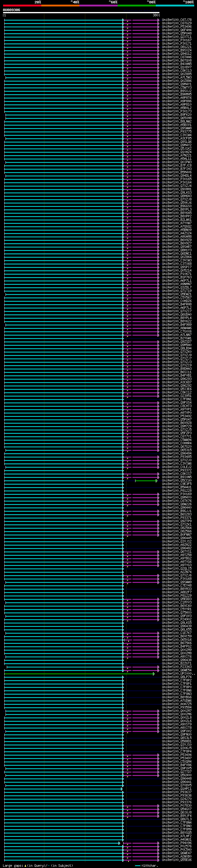Click the green alignment arrow for Q5CCU0
This screenshot has height=868, width=197.
tap(146, 481)
